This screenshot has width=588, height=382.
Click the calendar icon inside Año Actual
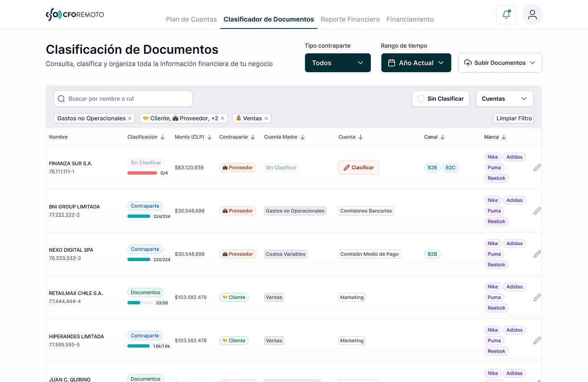pos(391,62)
